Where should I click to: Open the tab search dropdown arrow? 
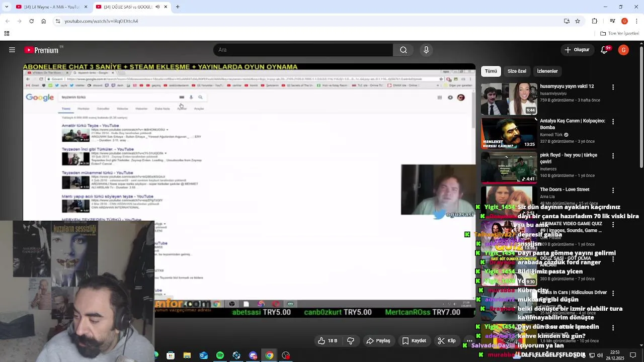point(6,7)
